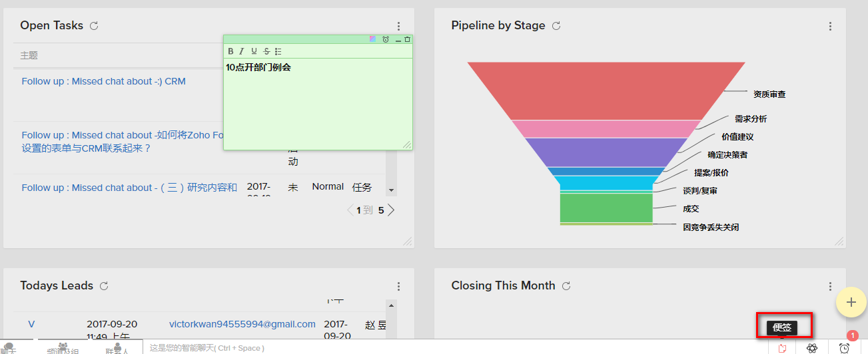Viewport: 868px width, 354px height.
Task: Toggle underline formatting in sticky note
Action: pos(254,51)
